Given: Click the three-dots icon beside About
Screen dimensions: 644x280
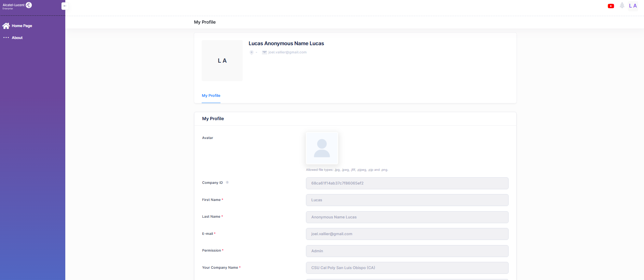Looking at the screenshot, I should tap(6, 38).
